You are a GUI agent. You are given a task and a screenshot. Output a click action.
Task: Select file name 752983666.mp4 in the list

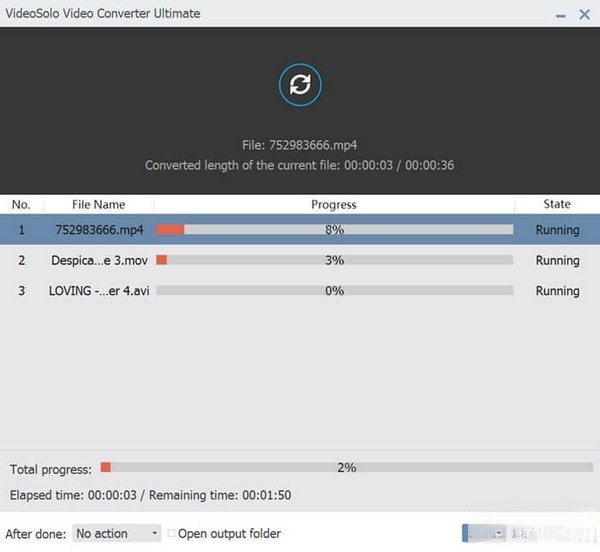point(99,230)
